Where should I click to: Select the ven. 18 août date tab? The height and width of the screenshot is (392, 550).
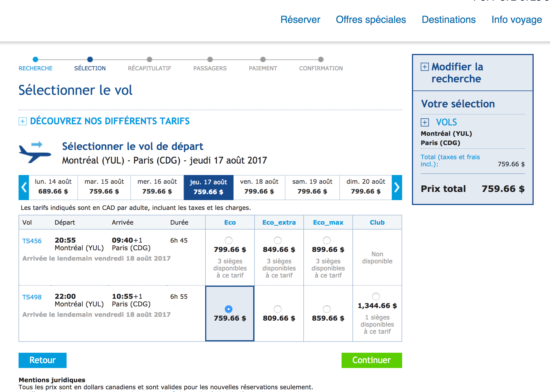coord(259,187)
